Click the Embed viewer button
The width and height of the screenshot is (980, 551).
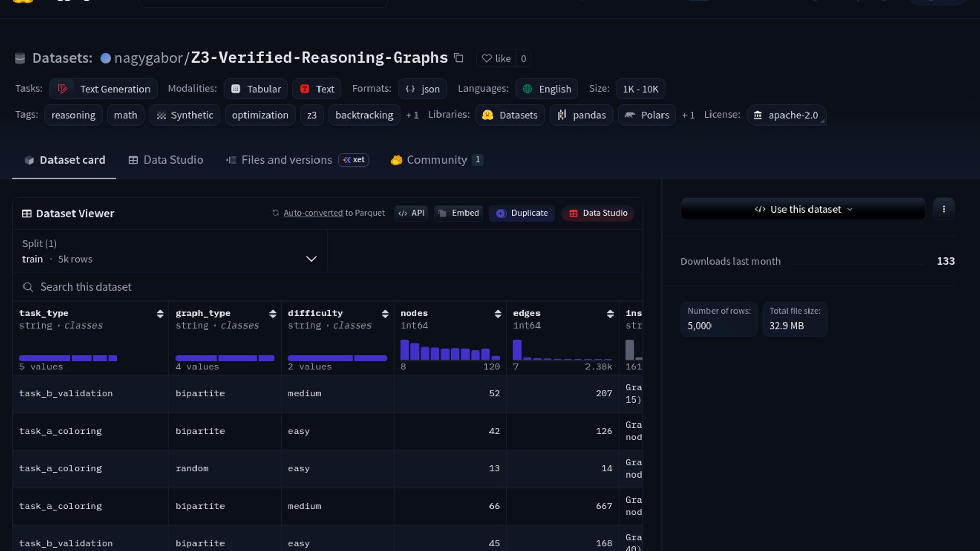(x=459, y=213)
